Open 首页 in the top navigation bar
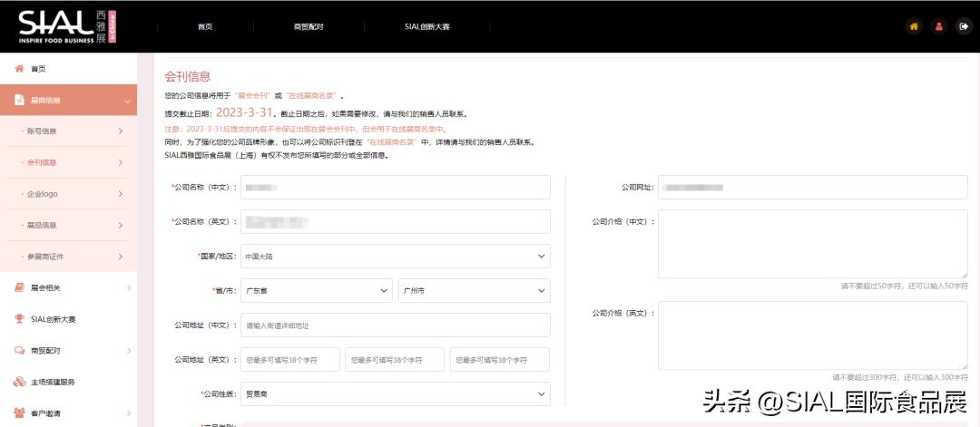The width and height of the screenshot is (980, 427). [x=205, y=27]
